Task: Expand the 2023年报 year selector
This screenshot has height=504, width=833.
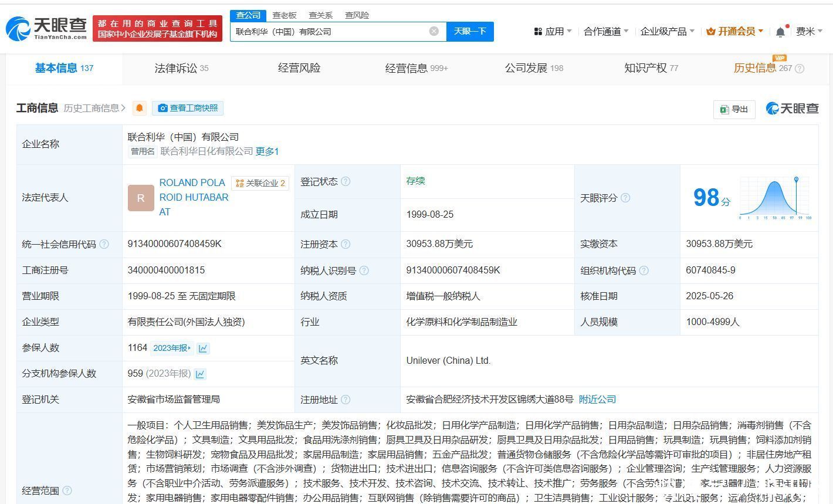Action: pyautogui.click(x=172, y=348)
